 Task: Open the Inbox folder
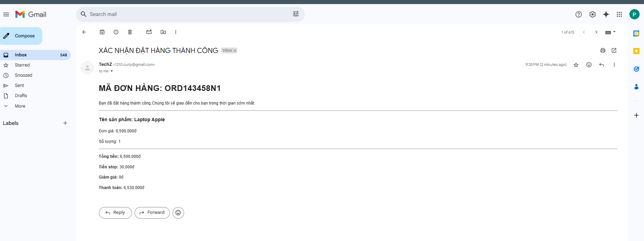tap(35, 55)
